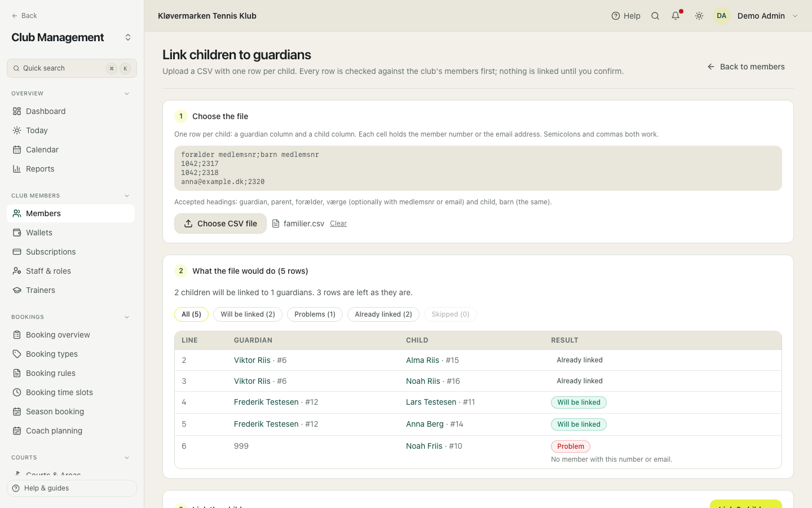This screenshot has height=508, width=812.
Task: Clear the selected familier.csv file
Action: click(x=338, y=224)
